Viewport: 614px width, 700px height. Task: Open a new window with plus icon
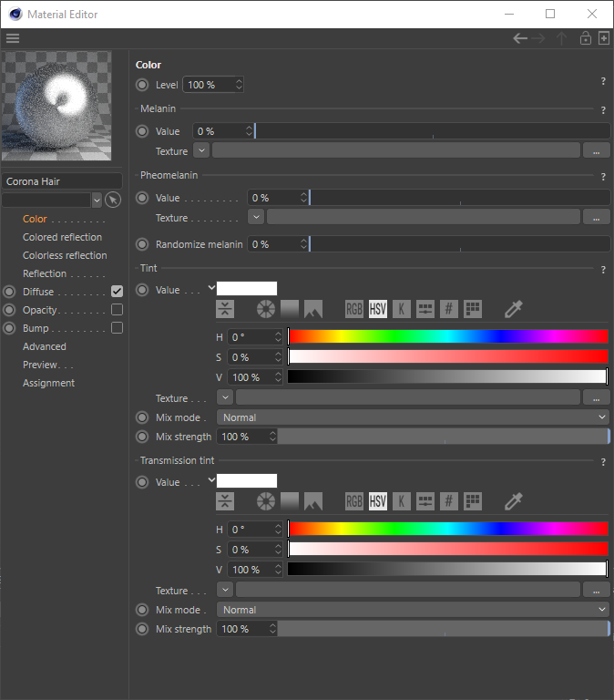point(604,38)
